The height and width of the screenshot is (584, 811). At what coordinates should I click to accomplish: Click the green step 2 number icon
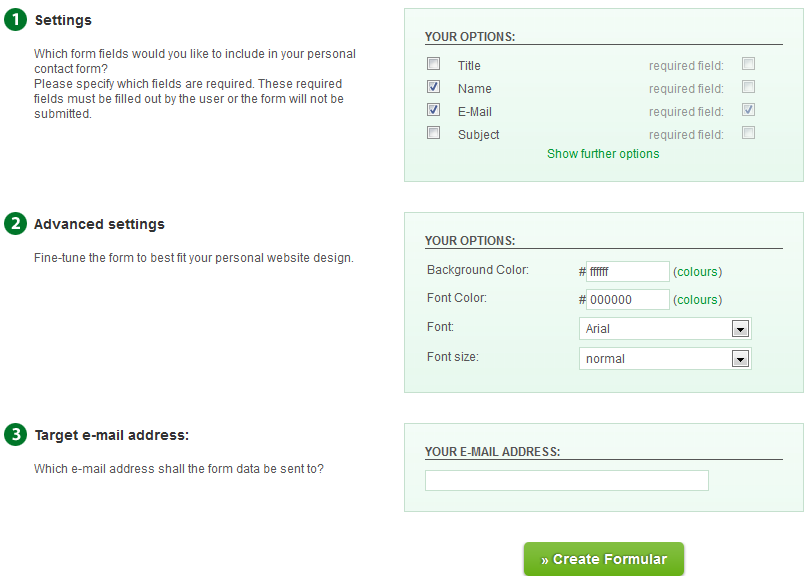[x=15, y=224]
